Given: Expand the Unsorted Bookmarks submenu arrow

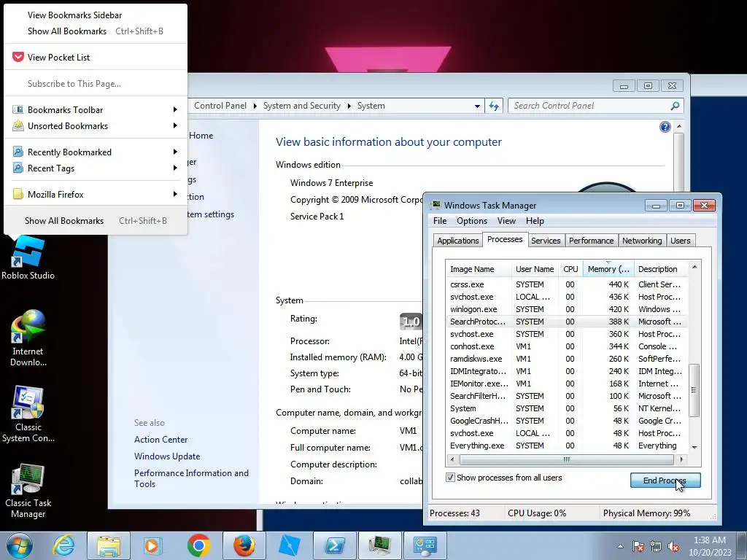Looking at the screenshot, I should (175, 125).
